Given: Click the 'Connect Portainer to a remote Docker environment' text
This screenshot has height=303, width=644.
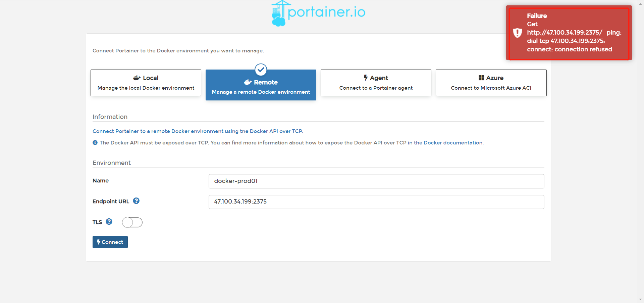Looking at the screenshot, I should pos(198,131).
